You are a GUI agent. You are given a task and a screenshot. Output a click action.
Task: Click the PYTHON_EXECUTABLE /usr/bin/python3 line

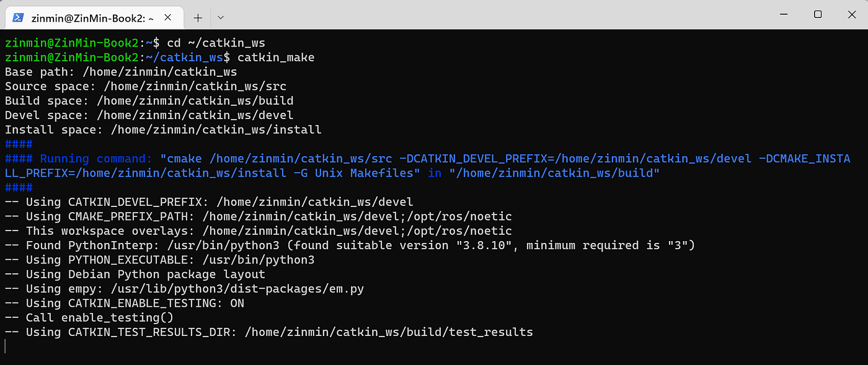159,260
